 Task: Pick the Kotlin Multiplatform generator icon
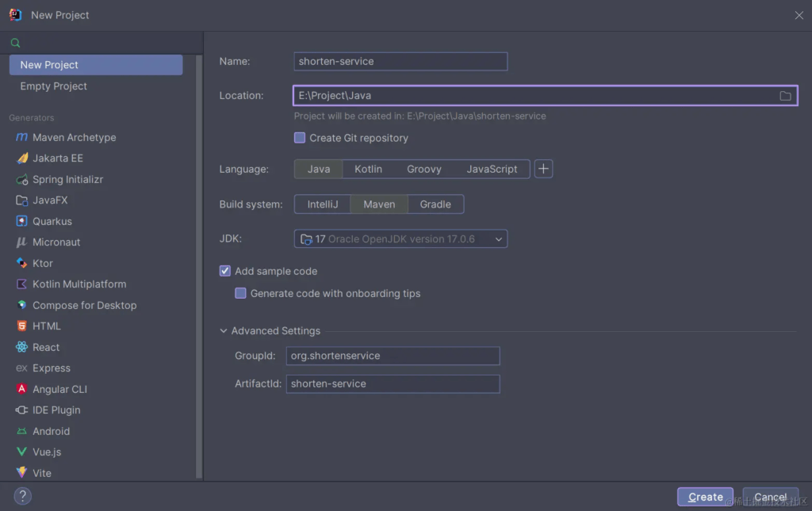21,284
